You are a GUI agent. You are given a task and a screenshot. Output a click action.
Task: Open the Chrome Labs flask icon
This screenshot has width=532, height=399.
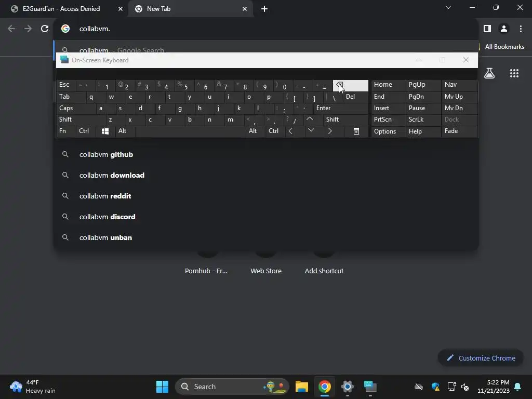[x=489, y=73]
